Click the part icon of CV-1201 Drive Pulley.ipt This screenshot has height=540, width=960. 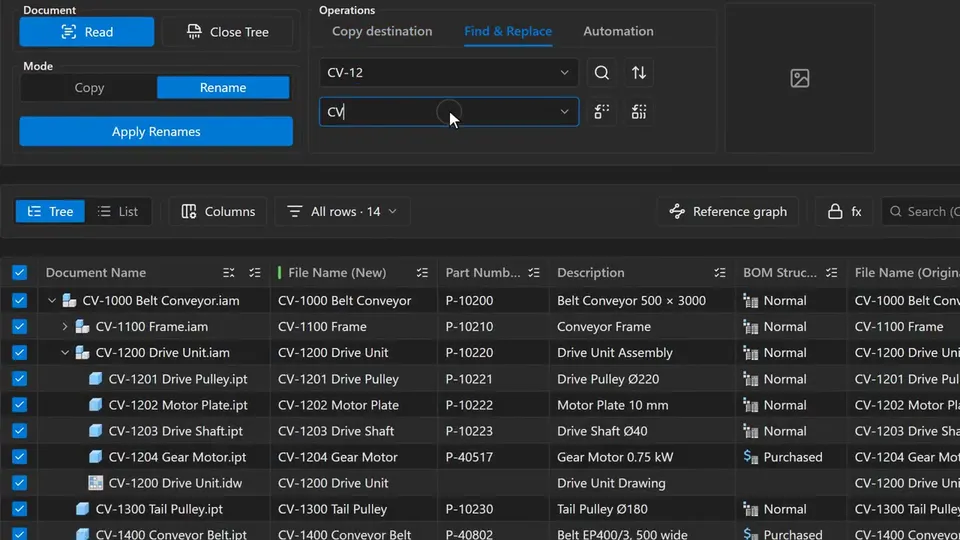[x=95, y=378]
